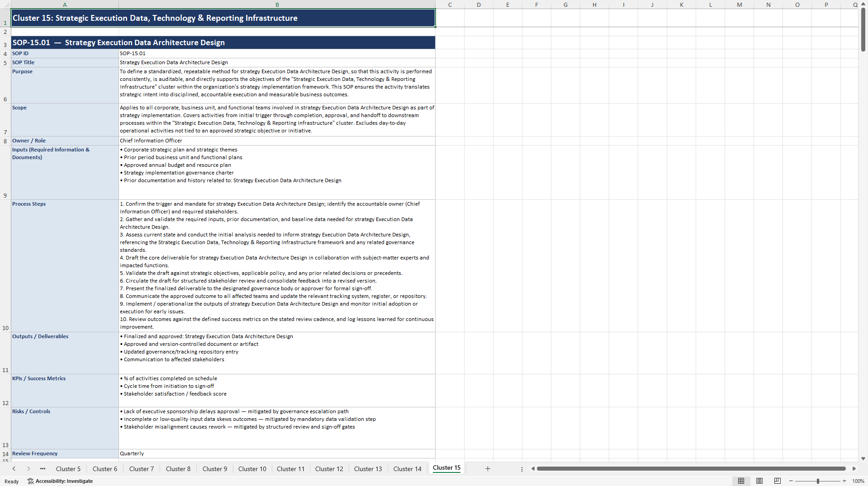Click horizontal scroll left arrow
Image resolution: width=868 pixels, height=486 pixels.
(533, 469)
